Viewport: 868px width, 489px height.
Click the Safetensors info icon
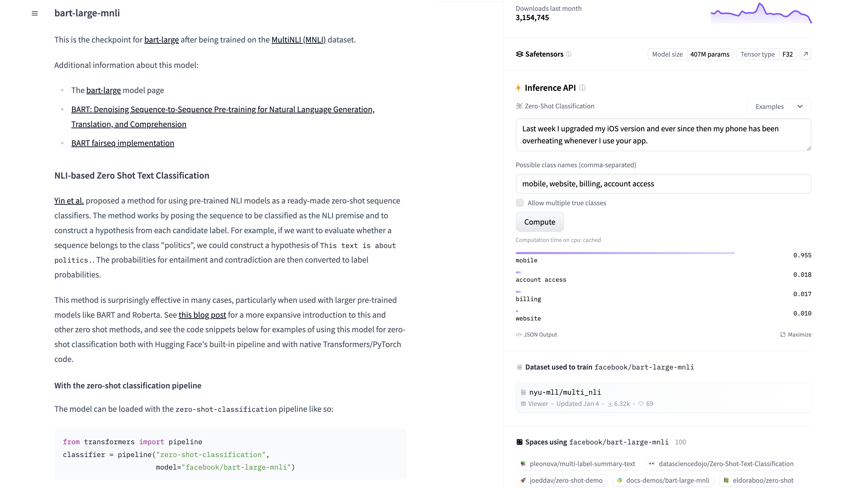[x=569, y=54]
